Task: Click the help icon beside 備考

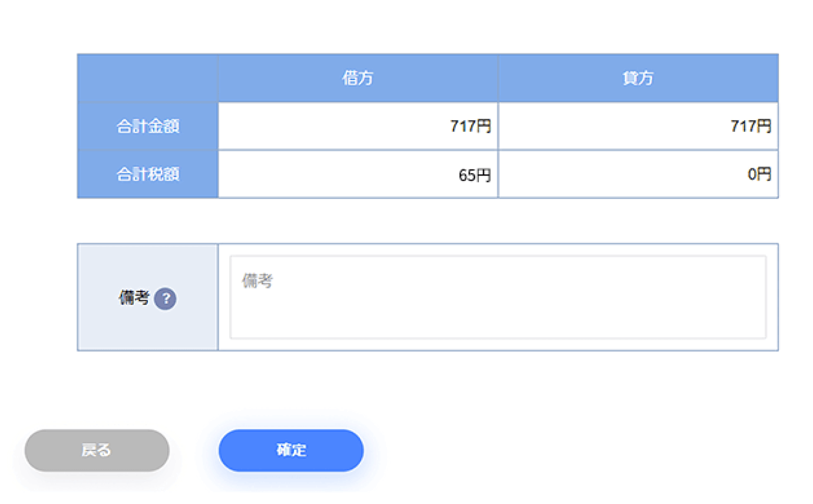Action: (x=165, y=299)
